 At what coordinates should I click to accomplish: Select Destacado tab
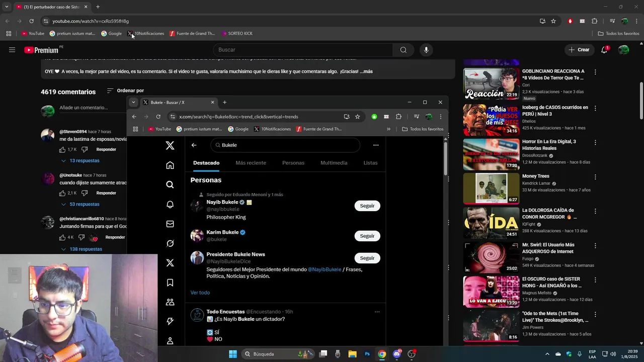[x=206, y=163]
